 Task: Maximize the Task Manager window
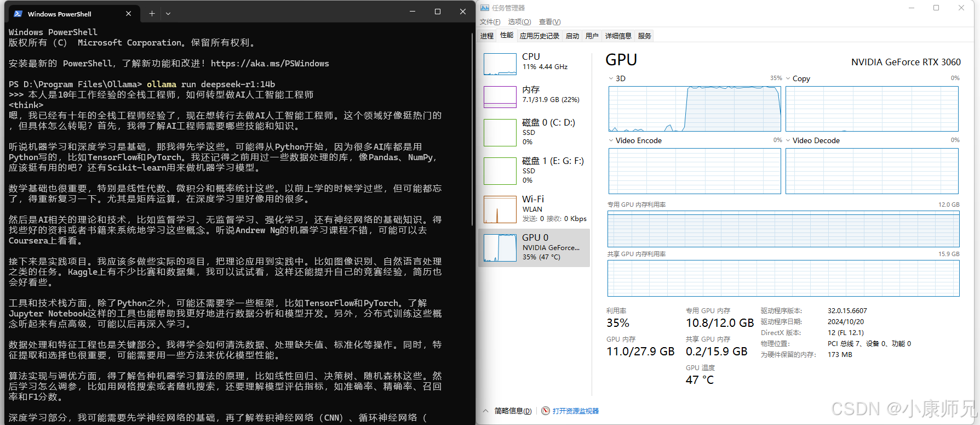click(x=936, y=8)
